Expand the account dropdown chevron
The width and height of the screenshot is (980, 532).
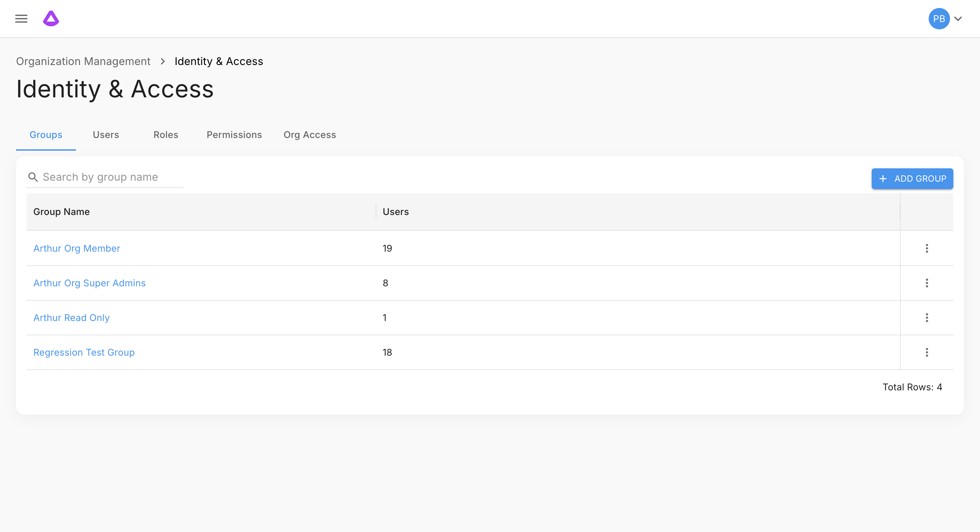tap(958, 19)
